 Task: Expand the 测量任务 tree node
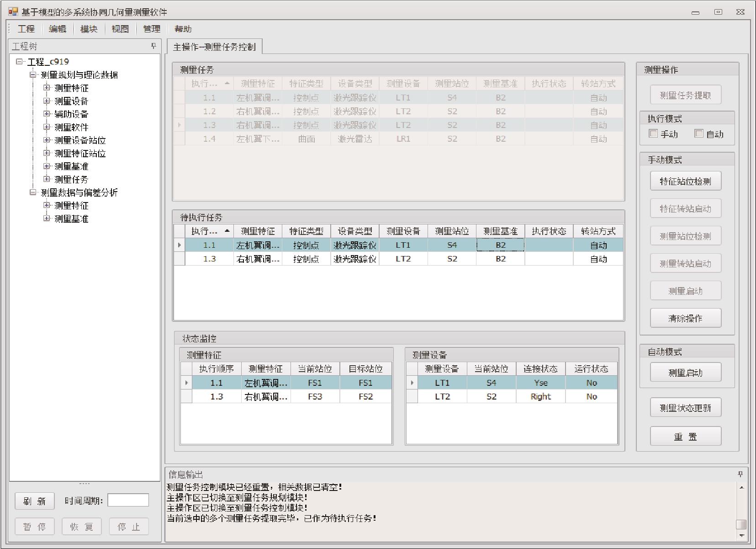pos(47,179)
